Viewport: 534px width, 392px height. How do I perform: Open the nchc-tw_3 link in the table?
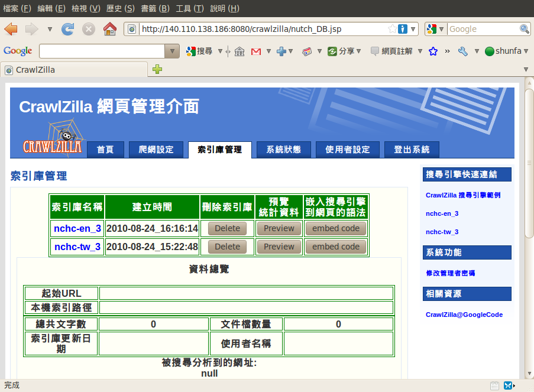(x=77, y=247)
